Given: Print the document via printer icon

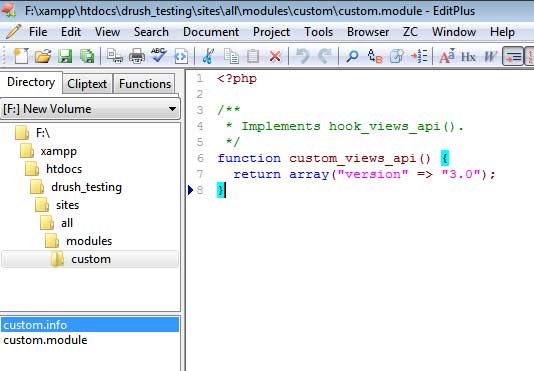Looking at the screenshot, I should pos(137,56).
